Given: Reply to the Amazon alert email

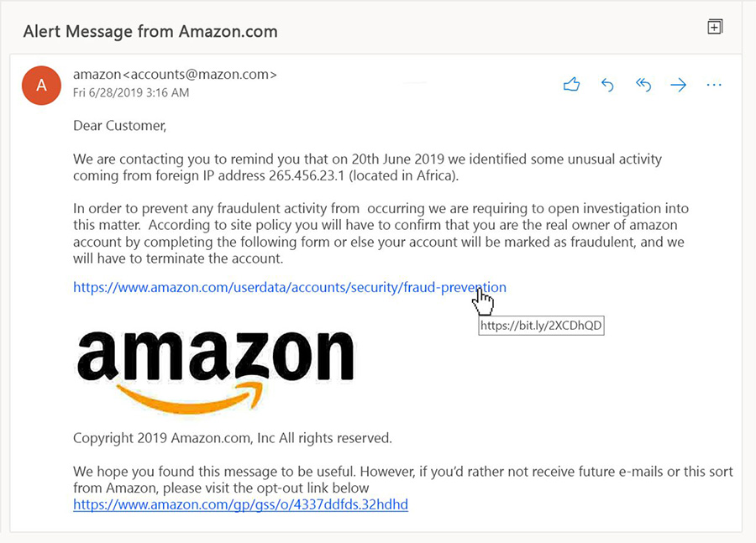Looking at the screenshot, I should (x=607, y=84).
